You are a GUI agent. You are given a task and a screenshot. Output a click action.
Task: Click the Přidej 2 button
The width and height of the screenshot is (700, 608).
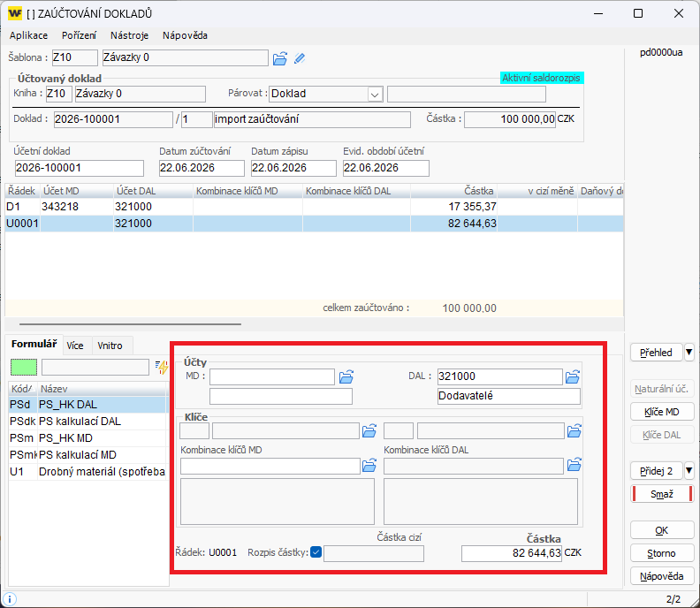(656, 470)
